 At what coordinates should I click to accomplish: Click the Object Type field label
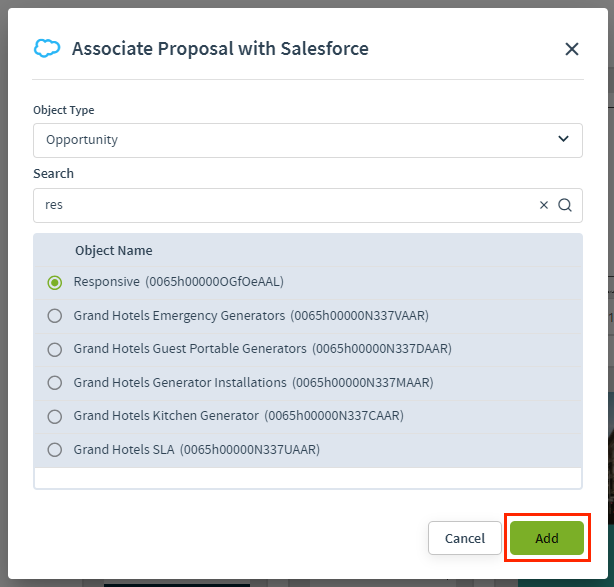tap(64, 110)
